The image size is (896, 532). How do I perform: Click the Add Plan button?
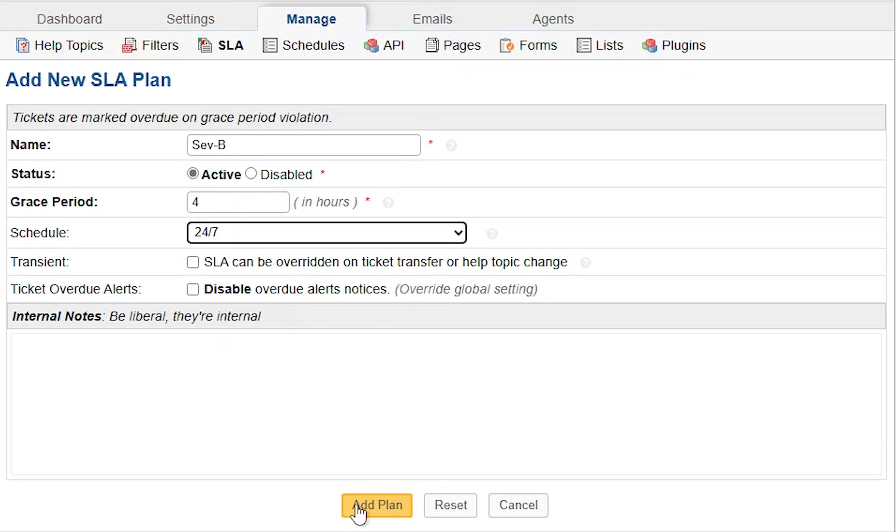377,505
